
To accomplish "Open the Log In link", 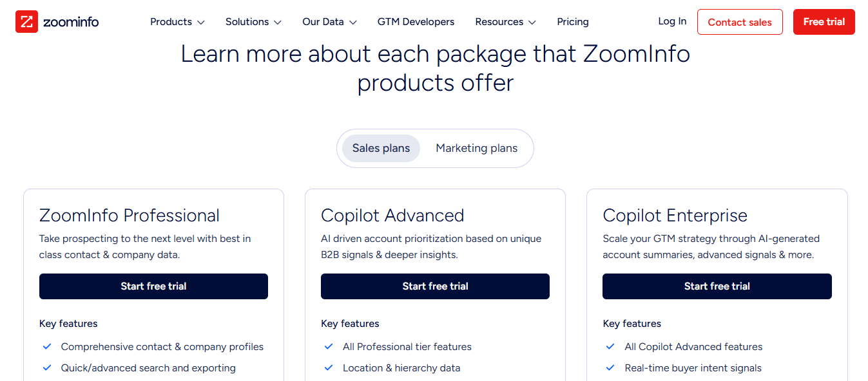I will pos(671,21).
